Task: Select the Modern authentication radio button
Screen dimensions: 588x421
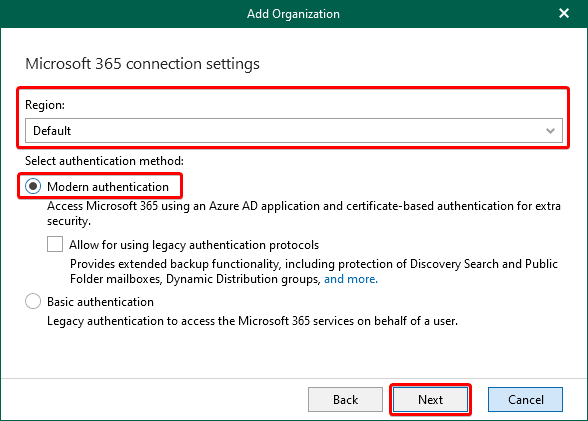Action: click(33, 186)
